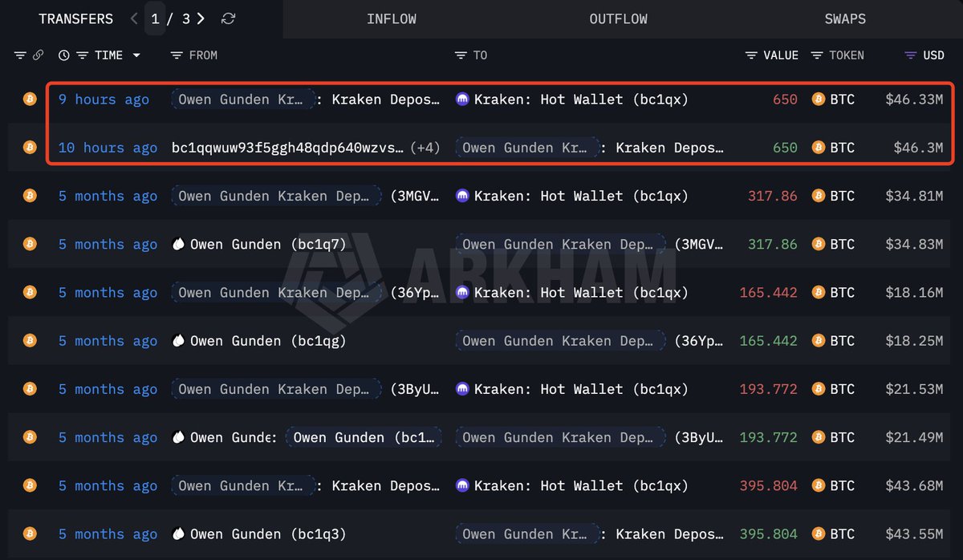Click Bitcoin chain icon on $34.83M row
Image resolution: width=963 pixels, height=560 pixels.
pos(30,244)
